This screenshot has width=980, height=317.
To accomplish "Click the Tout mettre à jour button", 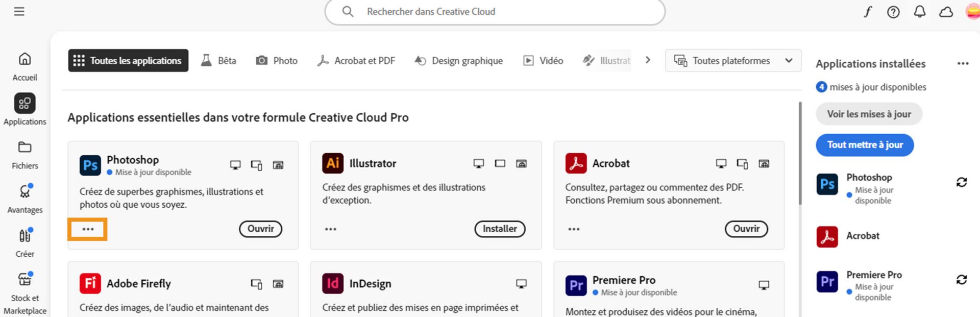I will point(865,145).
